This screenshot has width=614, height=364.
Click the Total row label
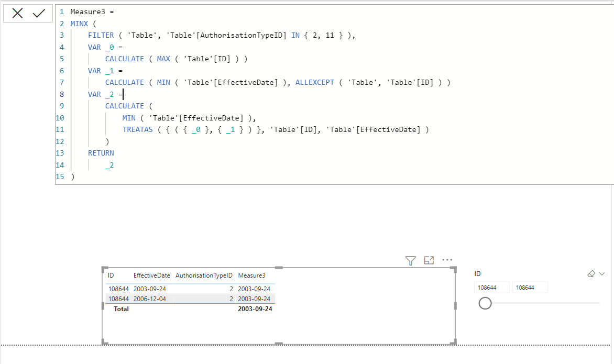point(121,309)
